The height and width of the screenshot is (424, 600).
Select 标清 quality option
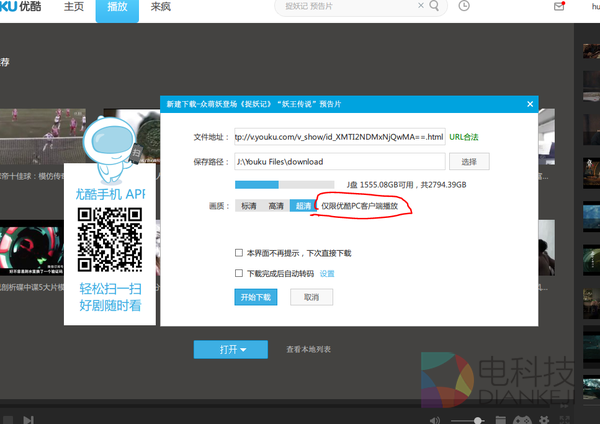click(248, 206)
